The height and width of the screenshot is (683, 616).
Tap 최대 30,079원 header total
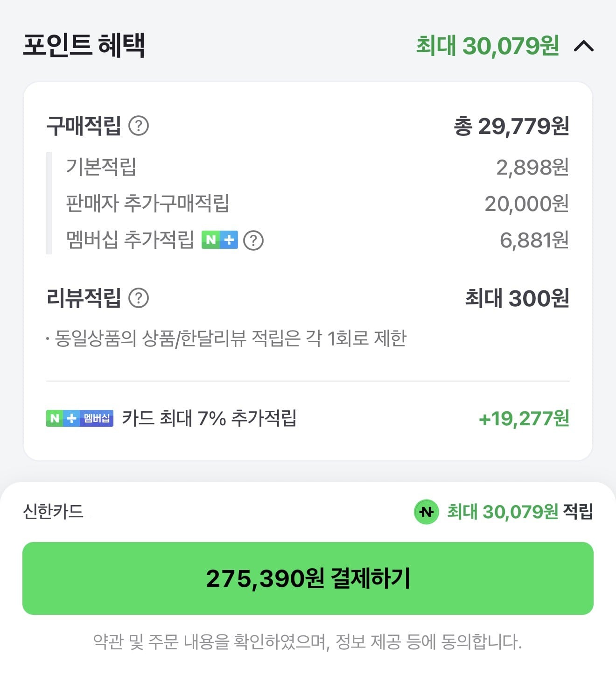[x=487, y=46]
